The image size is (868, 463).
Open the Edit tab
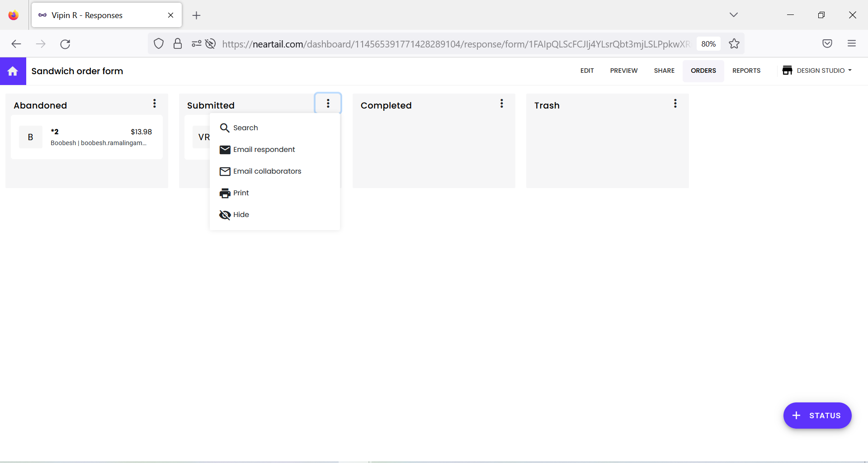587,71
